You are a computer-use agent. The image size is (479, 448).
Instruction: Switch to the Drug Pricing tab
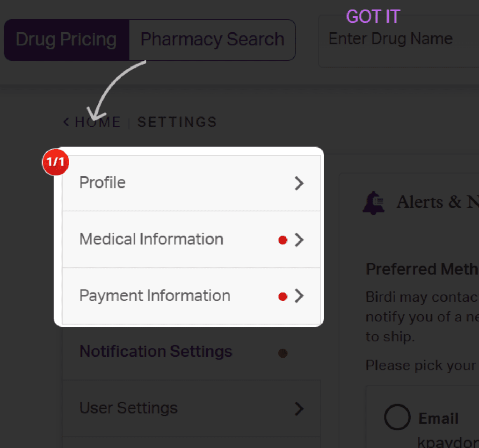(66, 40)
